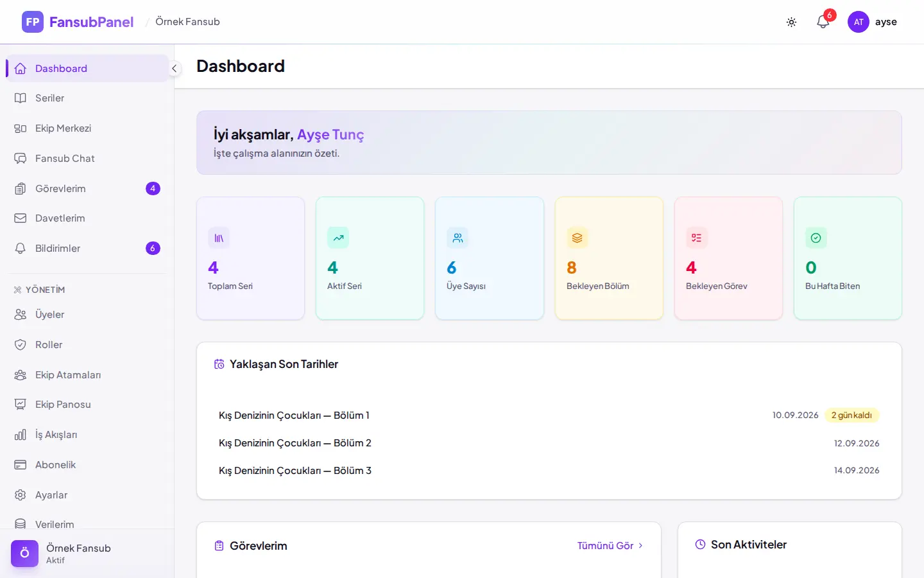Image resolution: width=924 pixels, height=578 pixels.
Task: Open the Örnek Fansub workspace switcher
Action: tap(87, 554)
